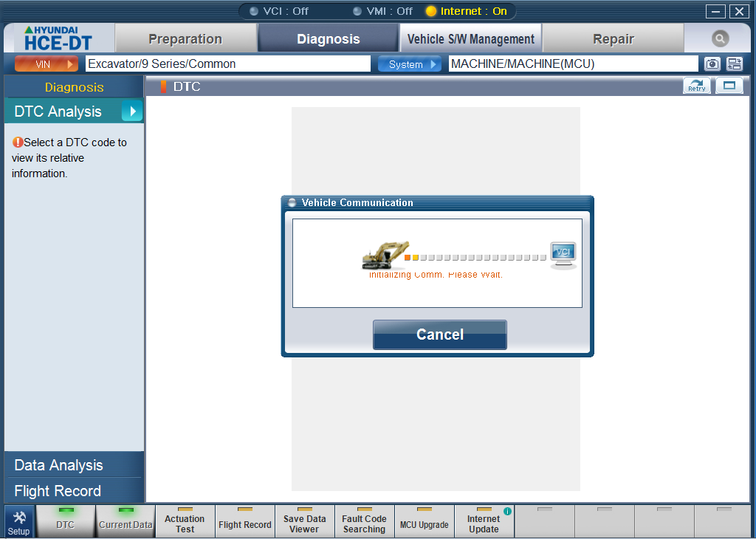Click the Initializing Comm. Please Wait text
756x539 pixels.
(x=436, y=275)
